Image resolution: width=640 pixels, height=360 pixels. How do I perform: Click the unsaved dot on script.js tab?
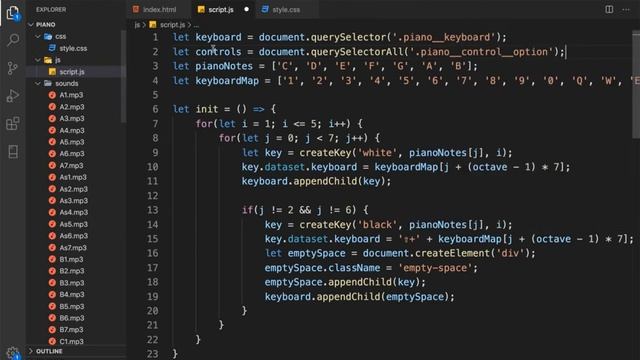[247, 9]
